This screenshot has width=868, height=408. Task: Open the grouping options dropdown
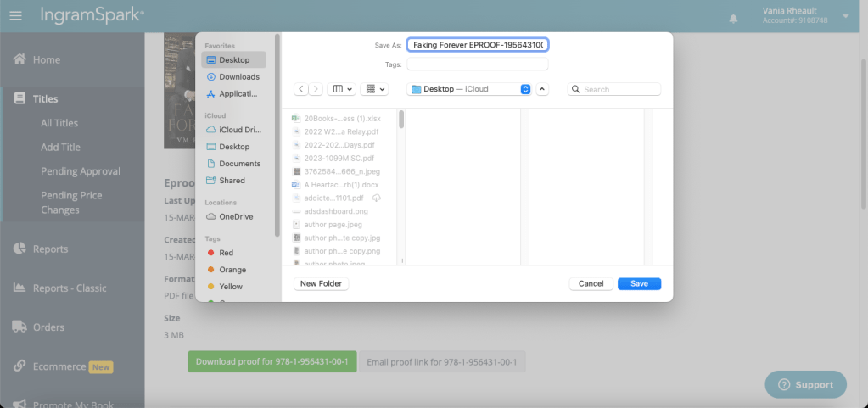pyautogui.click(x=373, y=89)
